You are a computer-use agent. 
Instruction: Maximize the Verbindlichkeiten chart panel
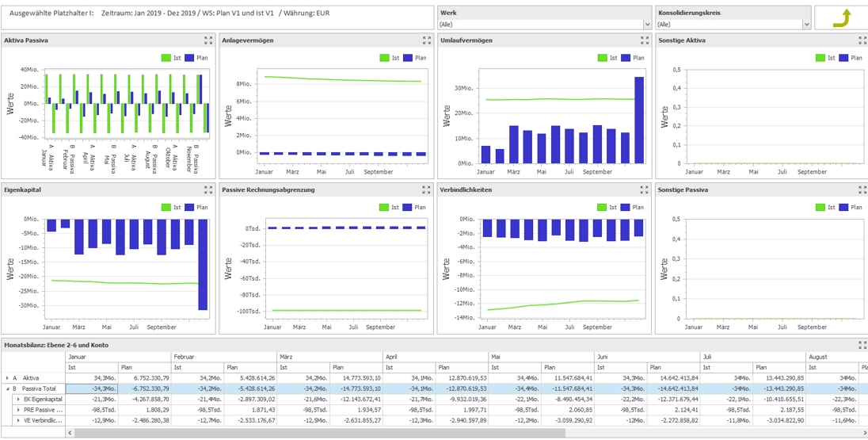645,190
